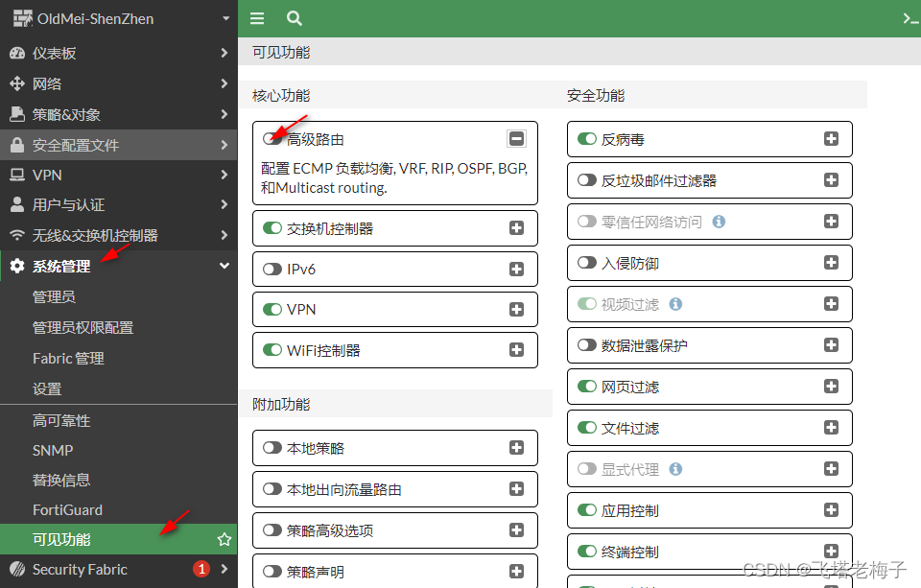Click info icon next to 零信任网络访问
Viewport: 921px width, 588px height.
pos(719,222)
